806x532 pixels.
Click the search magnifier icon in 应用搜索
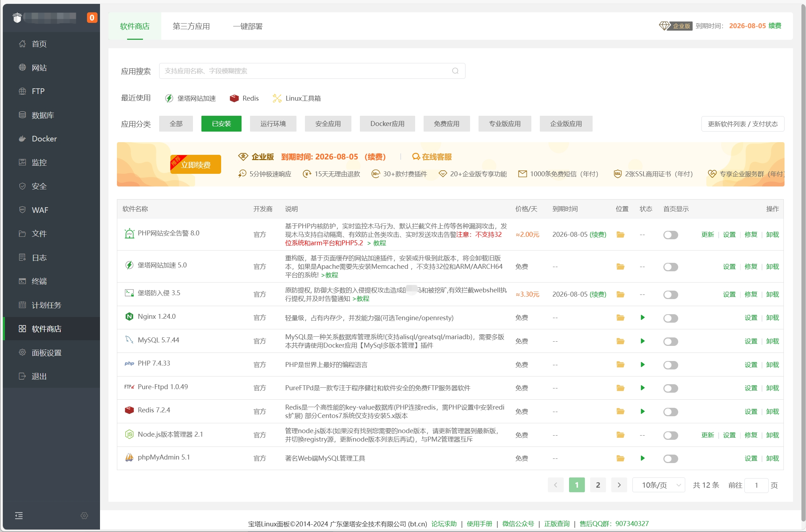click(x=455, y=71)
